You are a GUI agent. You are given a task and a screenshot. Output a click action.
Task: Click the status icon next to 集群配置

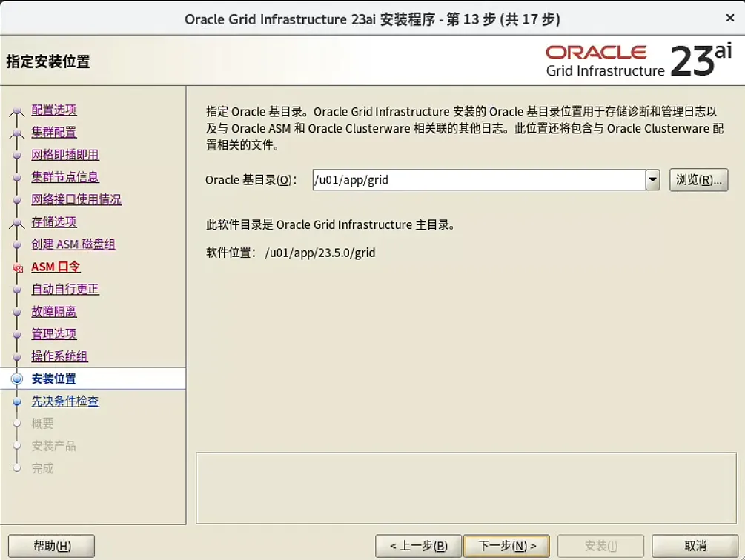pos(18,132)
